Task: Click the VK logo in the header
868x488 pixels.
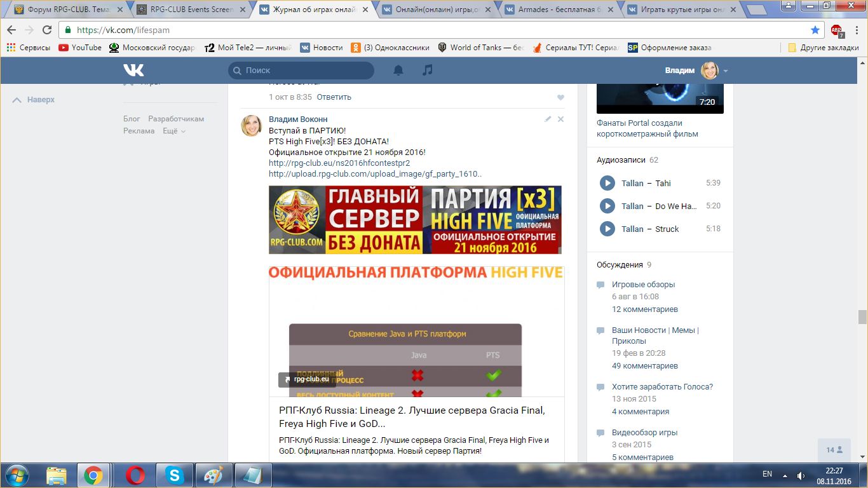Action: (133, 70)
